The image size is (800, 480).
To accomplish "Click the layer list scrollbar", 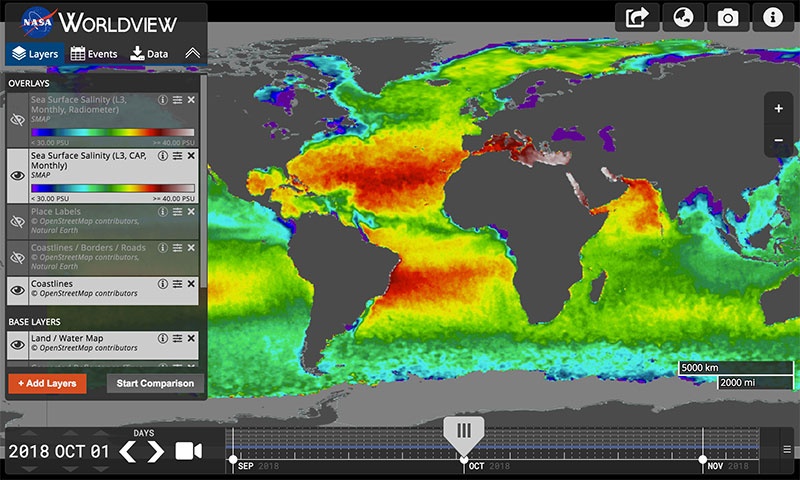I will point(204,181).
